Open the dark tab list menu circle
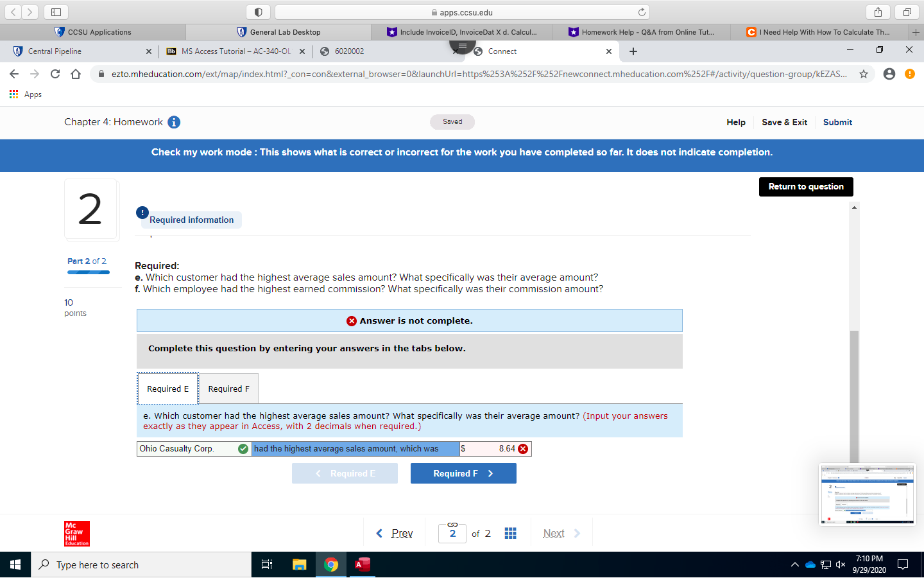Image resolution: width=924 pixels, height=578 pixels. coord(463,46)
